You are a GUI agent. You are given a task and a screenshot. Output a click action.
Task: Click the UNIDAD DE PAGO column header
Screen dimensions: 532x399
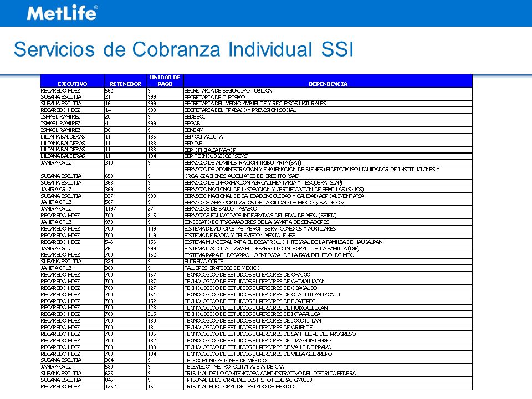pos(165,81)
